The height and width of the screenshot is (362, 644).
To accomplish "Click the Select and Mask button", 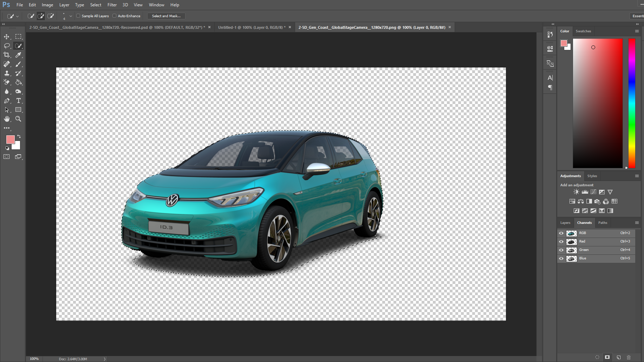I will 166,16.
